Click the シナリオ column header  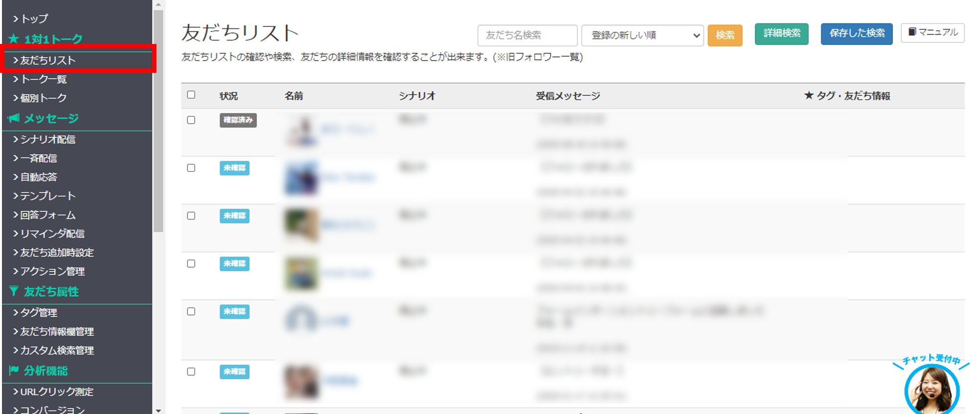[x=417, y=96]
